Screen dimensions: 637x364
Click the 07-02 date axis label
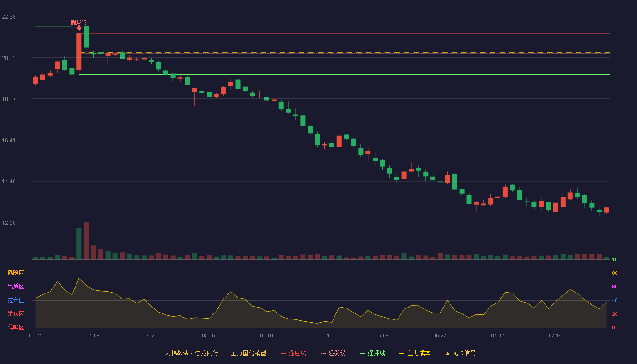tap(497, 335)
